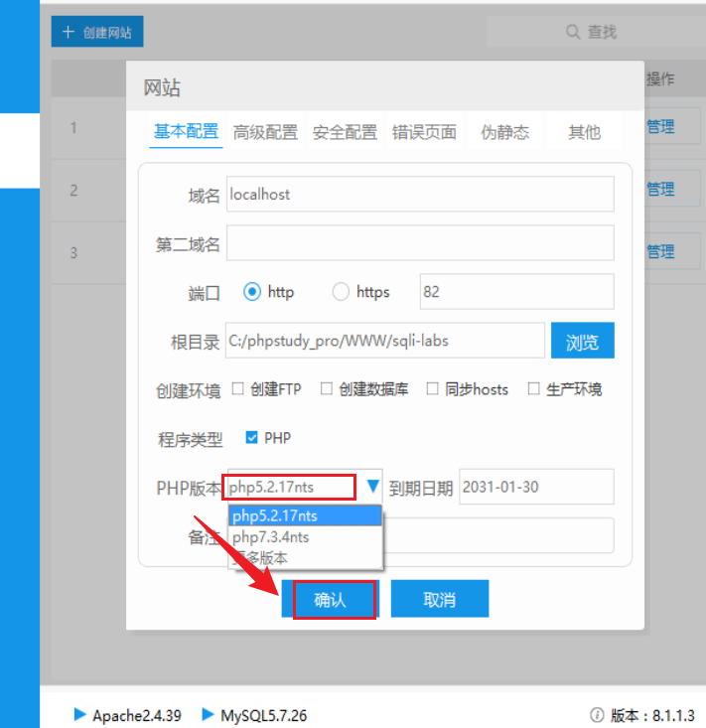Click the 根目录 path field
706x728 pixels.
pyautogui.click(x=385, y=341)
